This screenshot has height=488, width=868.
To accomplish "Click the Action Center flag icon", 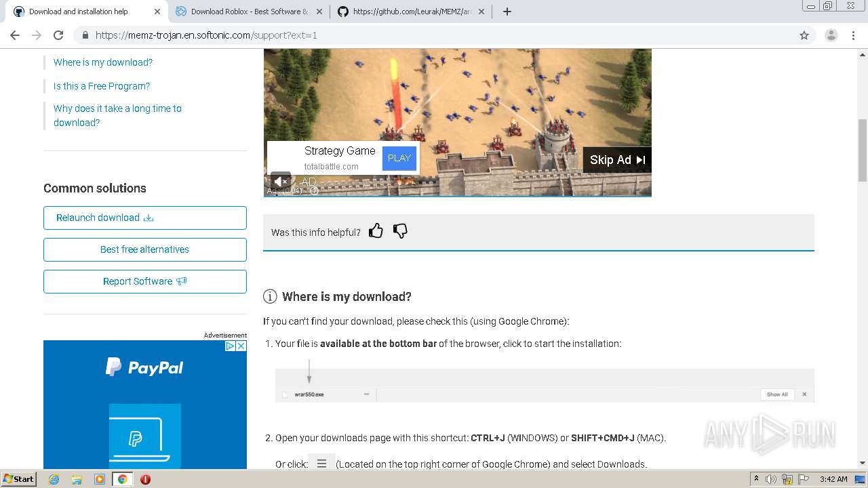I will 803,479.
